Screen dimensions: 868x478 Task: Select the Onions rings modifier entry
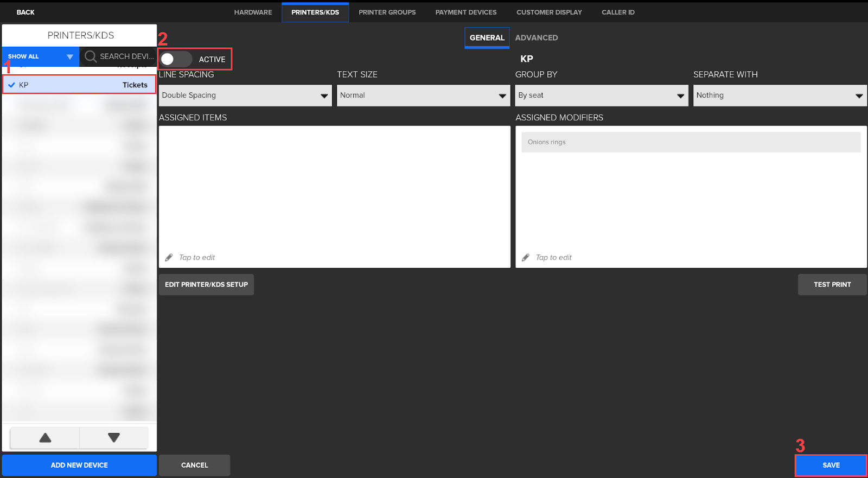click(x=691, y=142)
